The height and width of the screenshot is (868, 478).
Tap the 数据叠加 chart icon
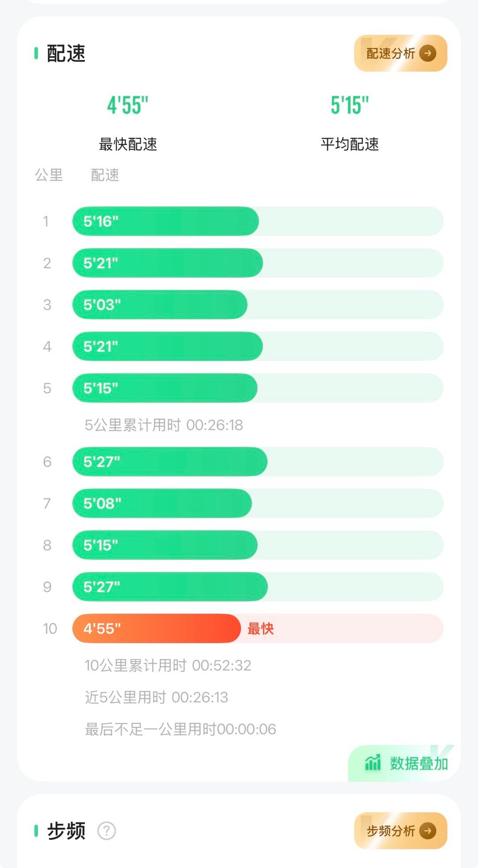(x=373, y=763)
